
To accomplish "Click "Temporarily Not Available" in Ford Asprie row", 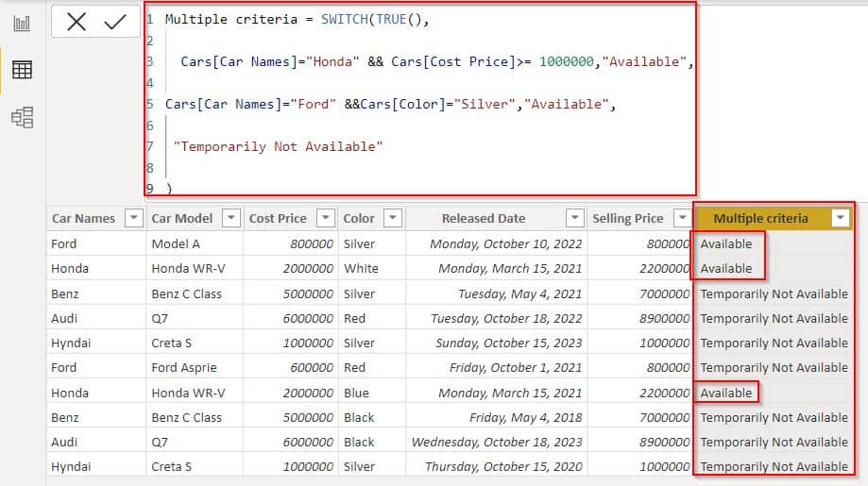I will pyautogui.click(x=774, y=368).
